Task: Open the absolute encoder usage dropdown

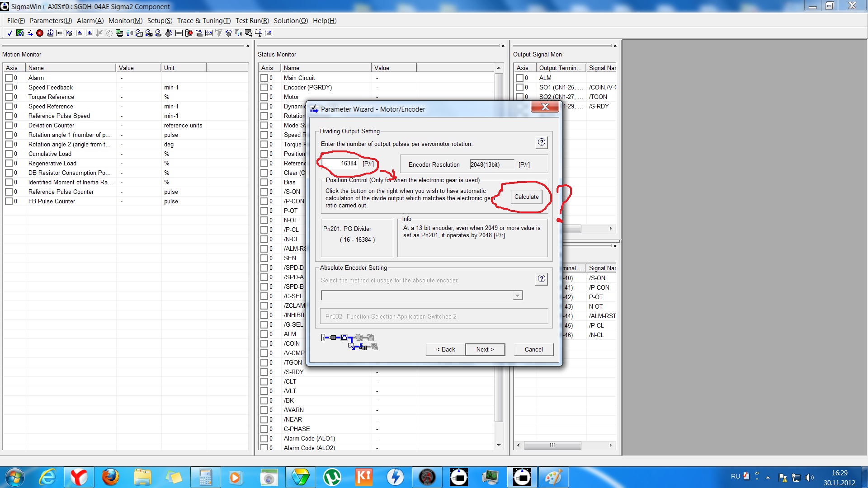Action: click(517, 296)
